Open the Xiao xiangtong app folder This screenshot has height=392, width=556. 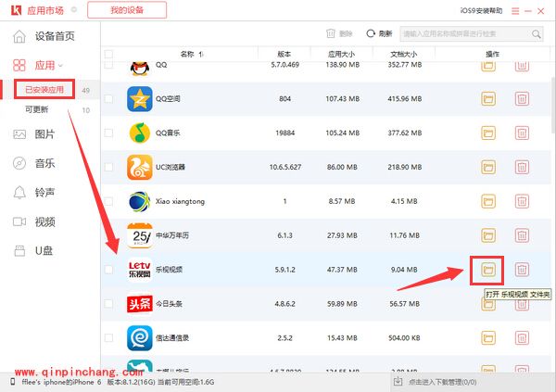pos(488,201)
